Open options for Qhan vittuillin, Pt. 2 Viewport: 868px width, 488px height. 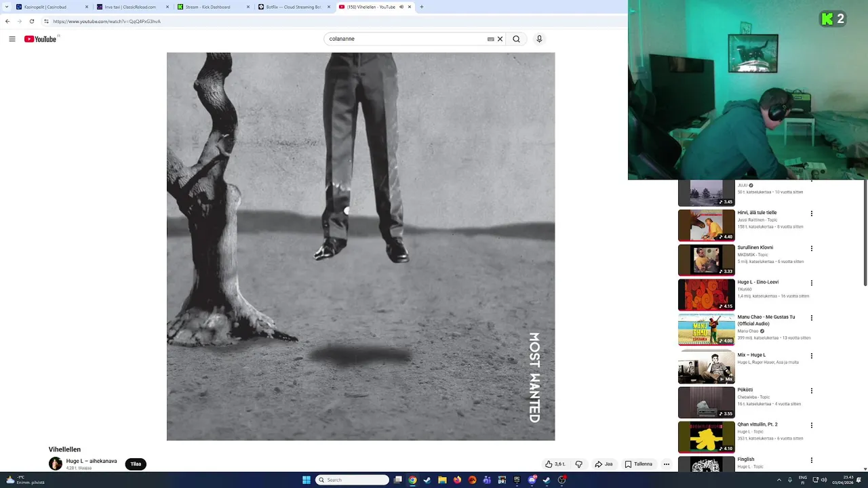coord(811,426)
